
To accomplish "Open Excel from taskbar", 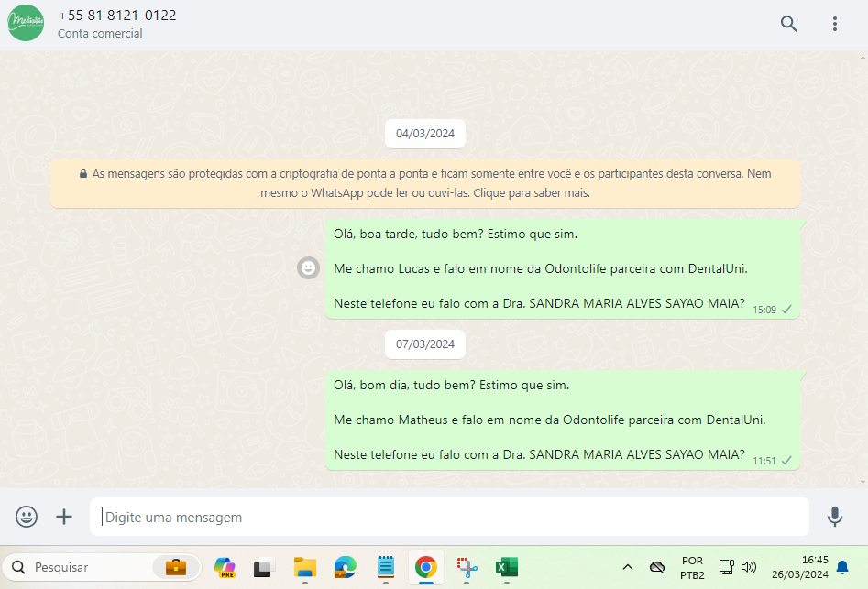I will pyautogui.click(x=507, y=567).
